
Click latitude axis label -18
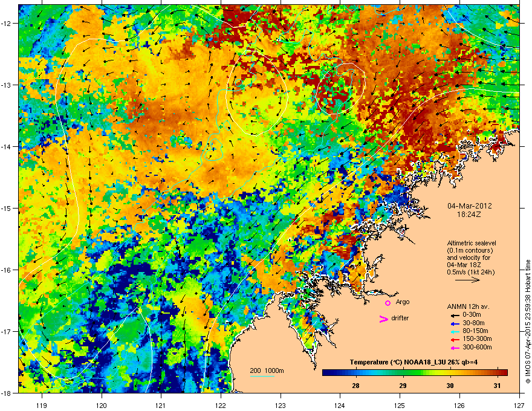(x=7, y=393)
